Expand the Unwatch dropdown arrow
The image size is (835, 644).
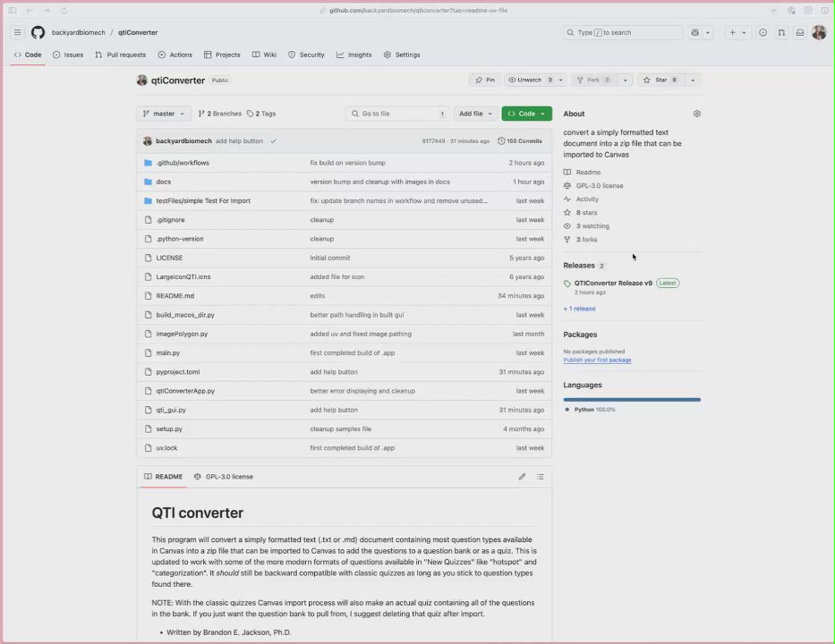pyautogui.click(x=561, y=80)
